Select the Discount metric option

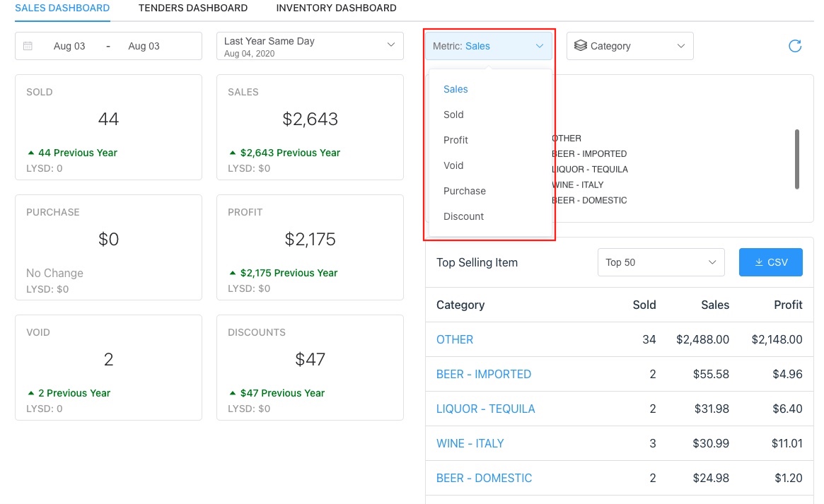(463, 216)
